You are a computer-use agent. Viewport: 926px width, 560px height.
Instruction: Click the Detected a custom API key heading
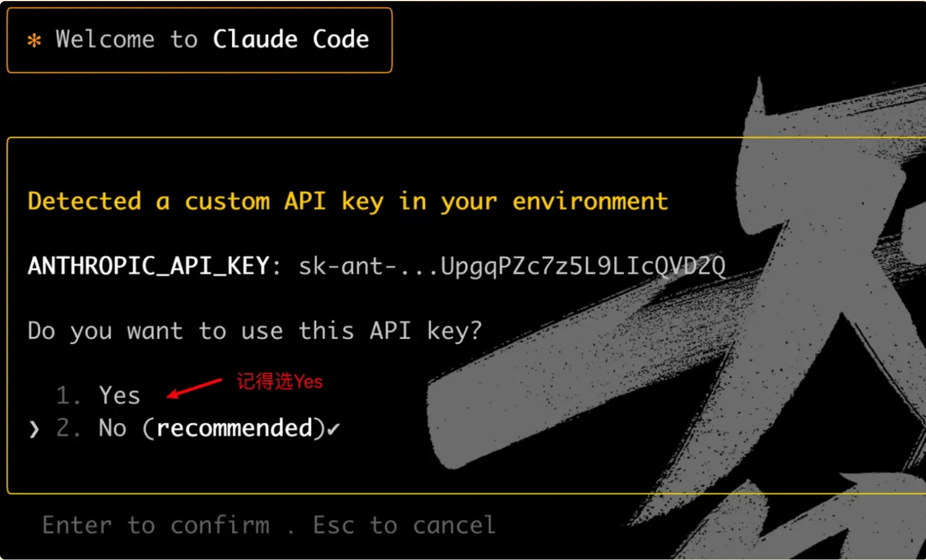pyautogui.click(x=348, y=202)
